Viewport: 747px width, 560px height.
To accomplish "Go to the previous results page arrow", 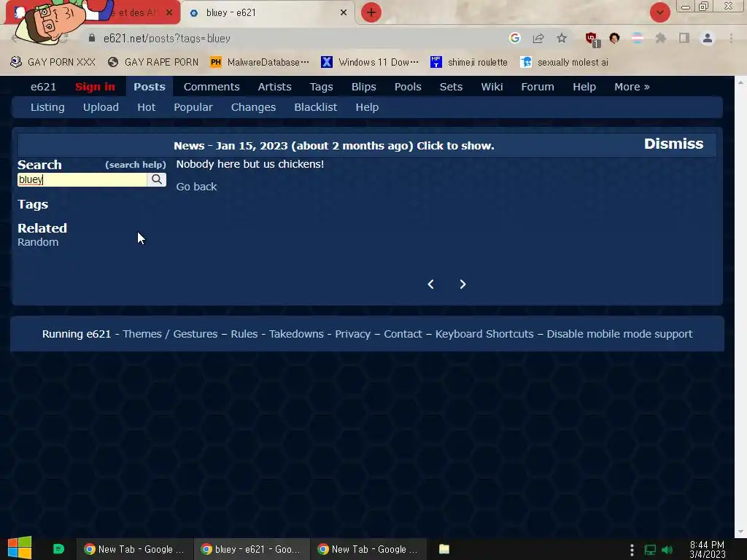I will pos(430,284).
